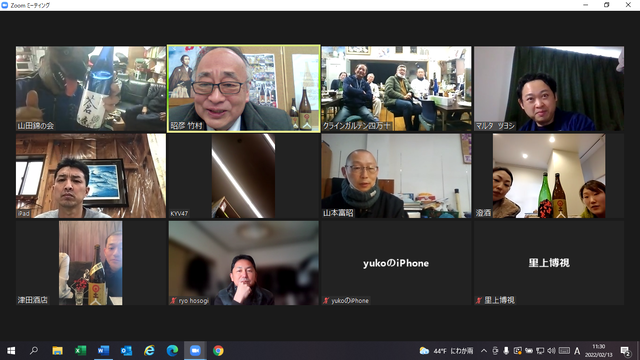The width and height of the screenshot is (640, 360).
Task: Switch to Word in taskbar
Action: pos(103,351)
